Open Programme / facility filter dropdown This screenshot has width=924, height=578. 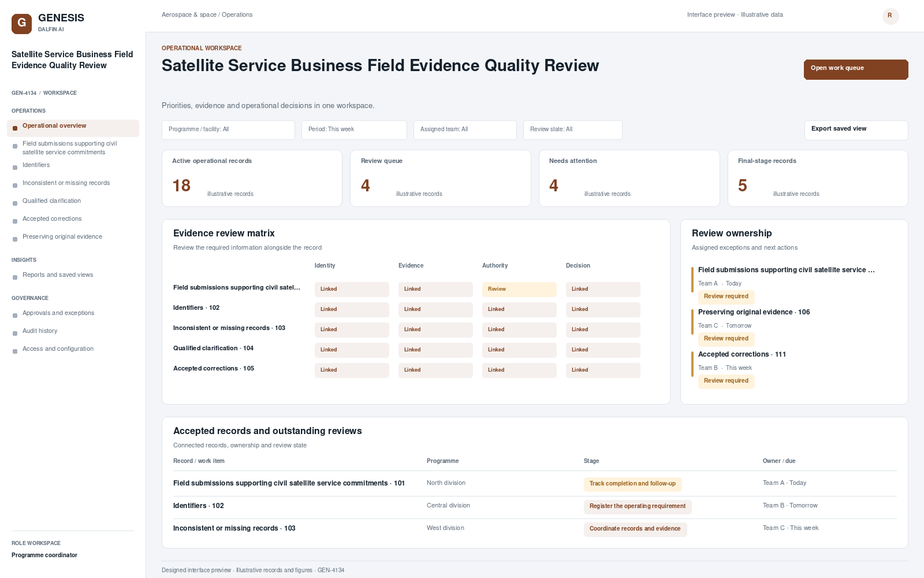point(228,130)
